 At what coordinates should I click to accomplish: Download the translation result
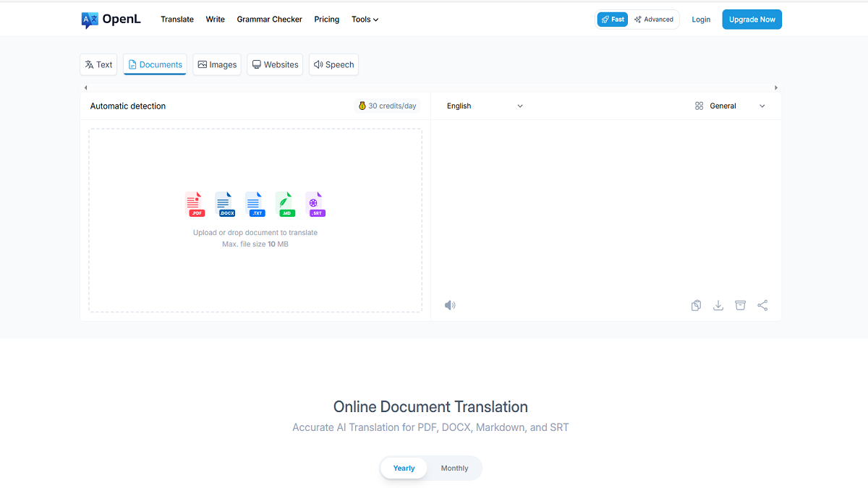pyautogui.click(x=718, y=305)
